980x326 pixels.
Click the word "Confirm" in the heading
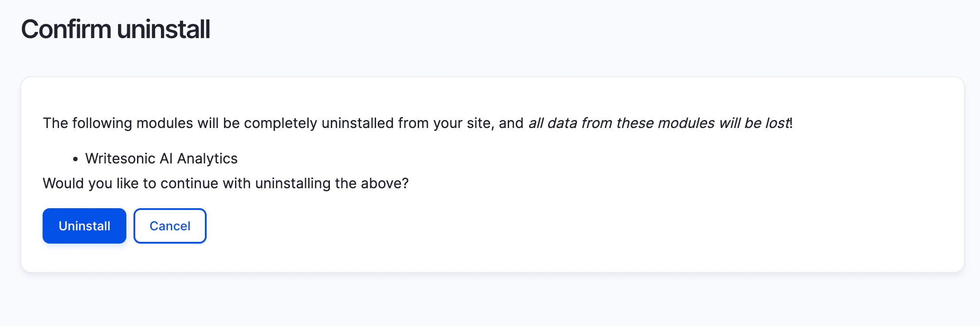(x=66, y=29)
